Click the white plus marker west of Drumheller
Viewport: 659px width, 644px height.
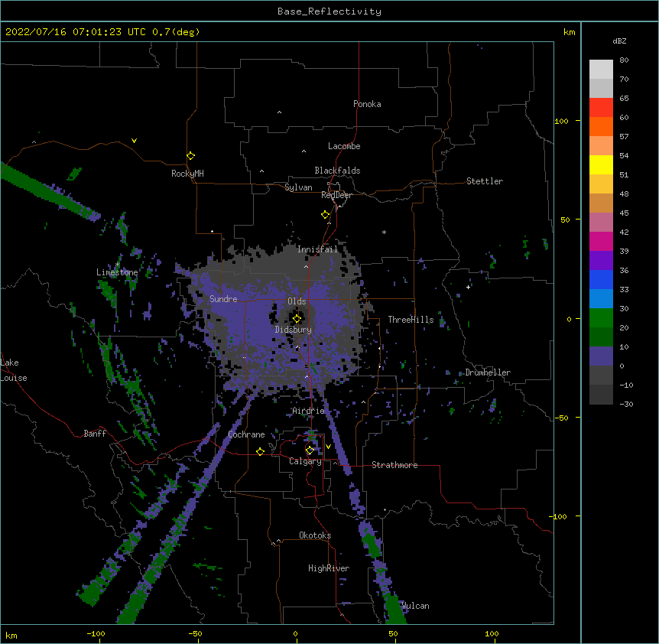(x=468, y=287)
